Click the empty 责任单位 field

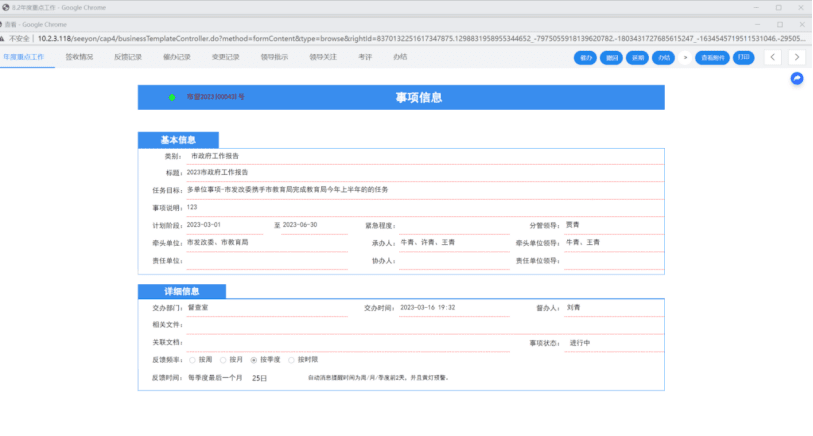pyautogui.click(x=267, y=261)
